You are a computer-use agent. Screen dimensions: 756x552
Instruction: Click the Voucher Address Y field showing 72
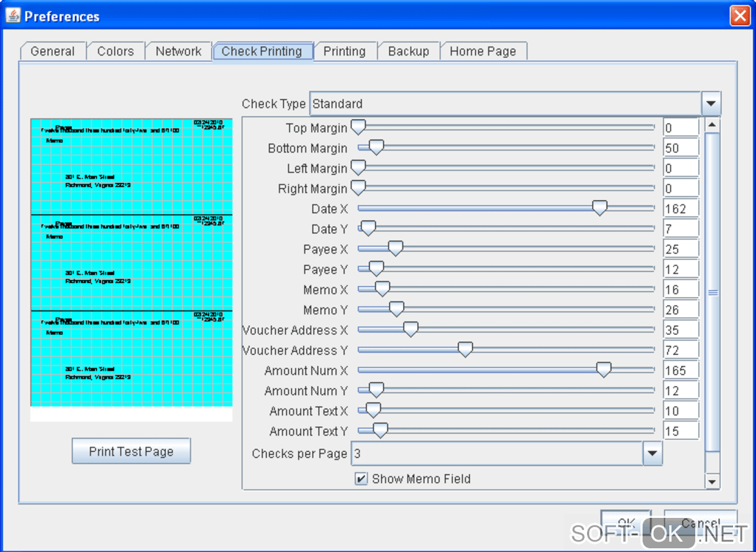pos(681,350)
